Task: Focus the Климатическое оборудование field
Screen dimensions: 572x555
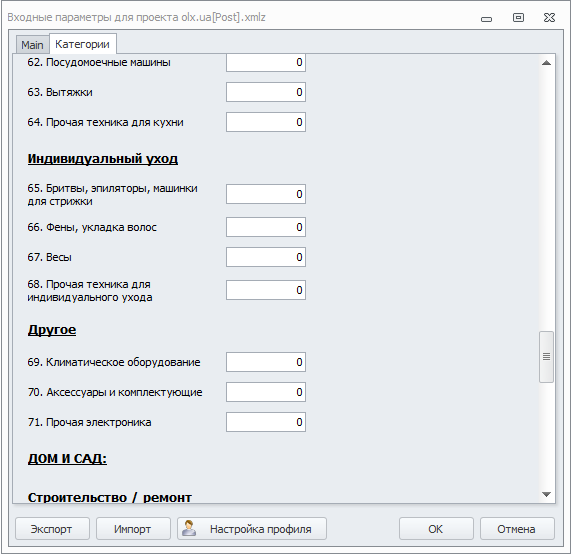Action: 266,362
